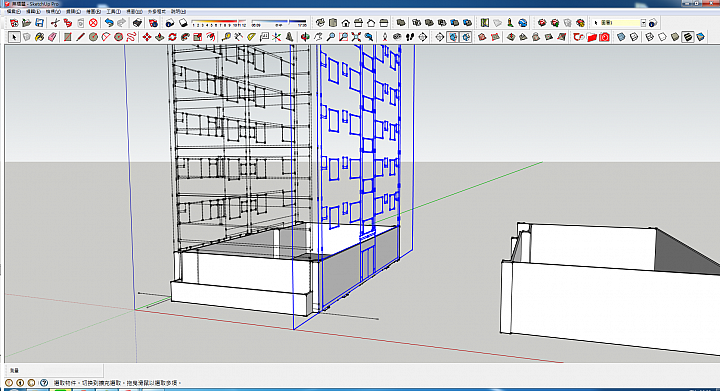The image size is (720, 391).
Task: Activate the pink Eraser tool
Action: 52,37
